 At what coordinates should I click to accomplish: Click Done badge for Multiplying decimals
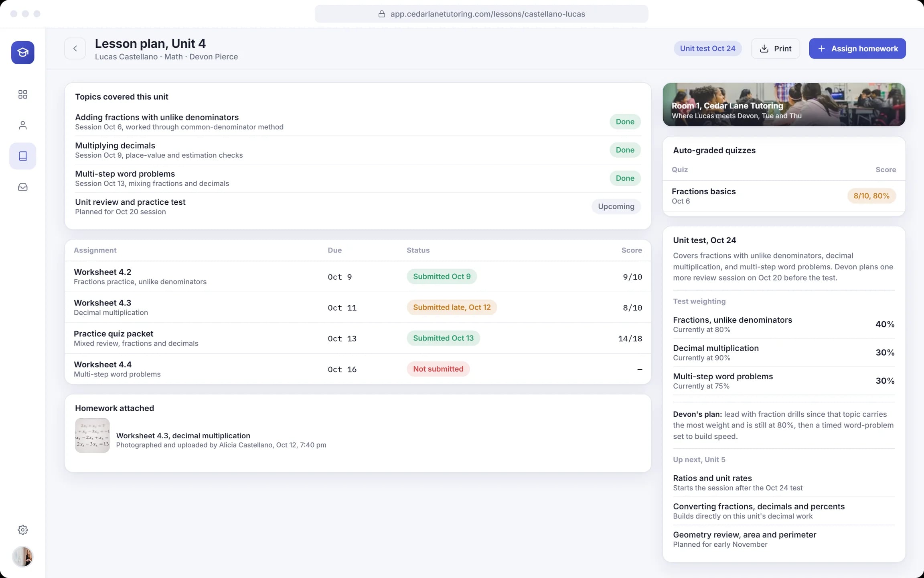[x=625, y=150]
